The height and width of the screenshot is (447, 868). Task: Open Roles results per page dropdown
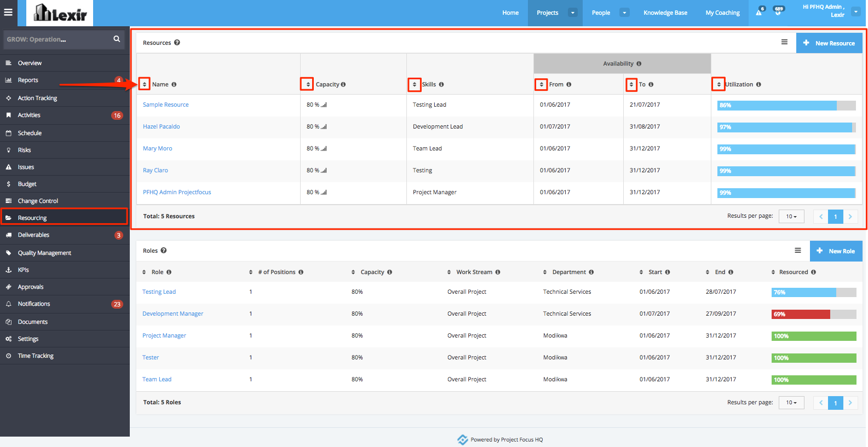[791, 403]
